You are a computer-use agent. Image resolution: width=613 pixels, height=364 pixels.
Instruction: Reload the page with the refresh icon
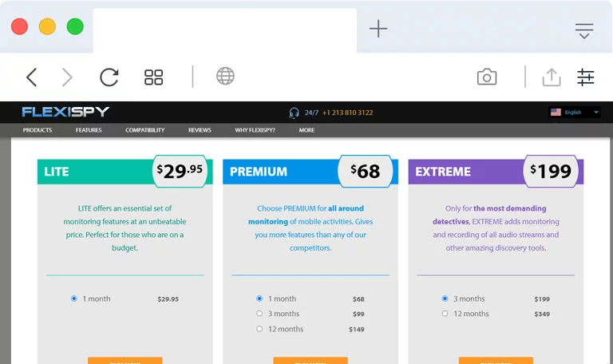tap(109, 77)
